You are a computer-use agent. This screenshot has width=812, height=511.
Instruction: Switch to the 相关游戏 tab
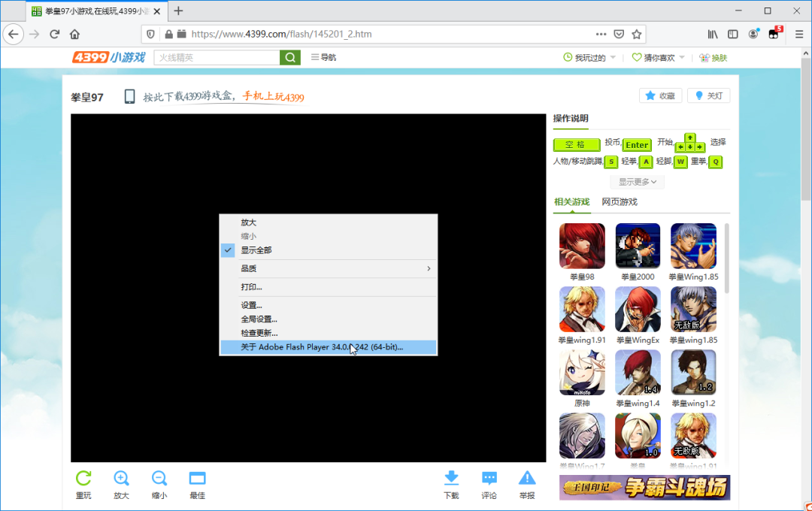[x=571, y=202]
